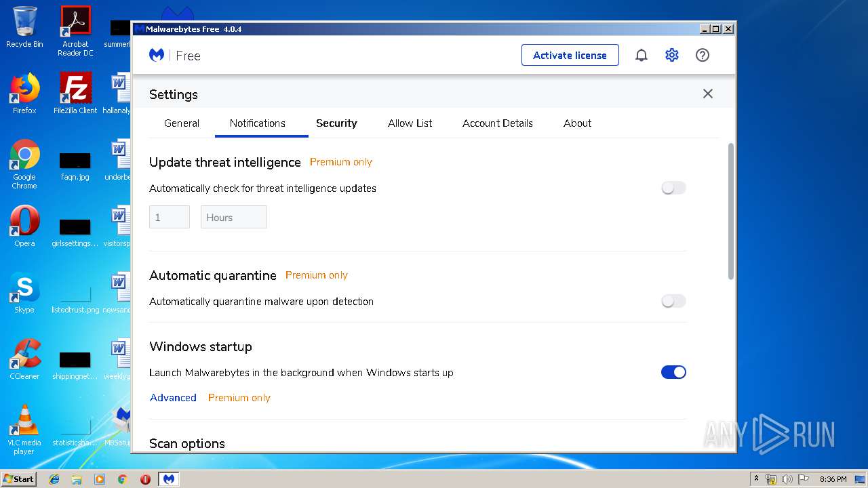Image resolution: width=868 pixels, height=488 pixels.
Task: Open media player taskbar icon
Action: click(100, 479)
